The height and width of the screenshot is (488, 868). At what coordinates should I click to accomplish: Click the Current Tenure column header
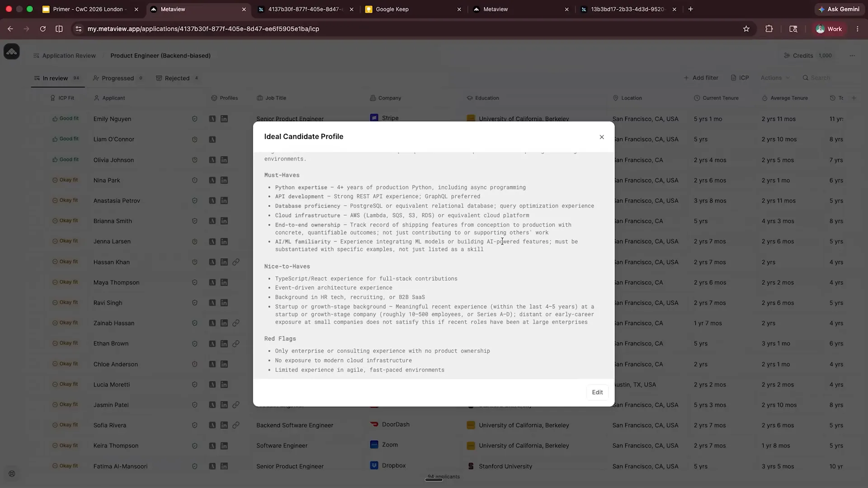pos(716,98)
